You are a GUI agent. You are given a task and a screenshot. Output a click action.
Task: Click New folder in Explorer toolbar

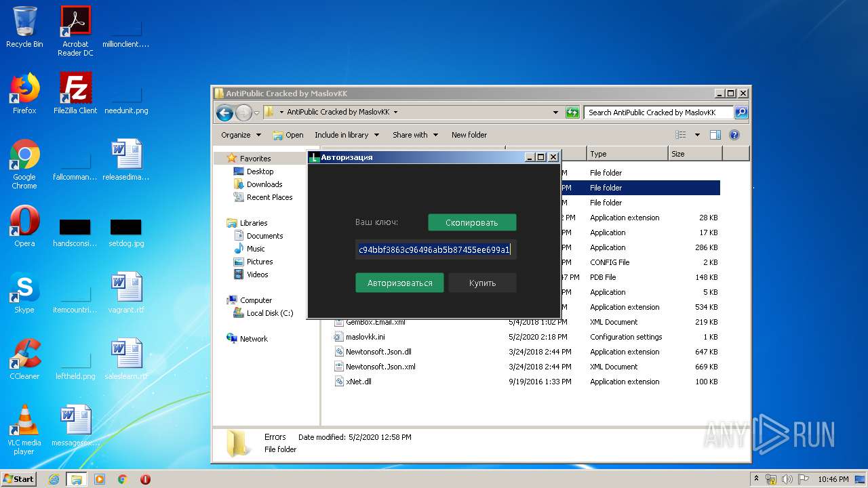469,135
